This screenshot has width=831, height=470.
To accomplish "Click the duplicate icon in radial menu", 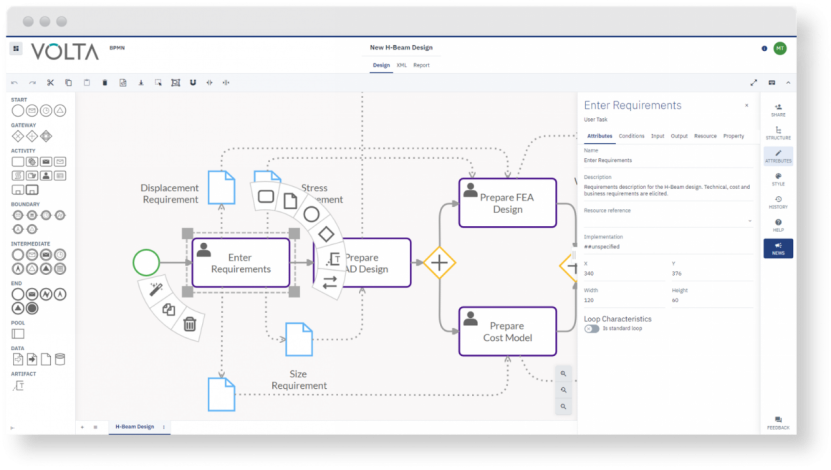I will [x=169, y=309].
